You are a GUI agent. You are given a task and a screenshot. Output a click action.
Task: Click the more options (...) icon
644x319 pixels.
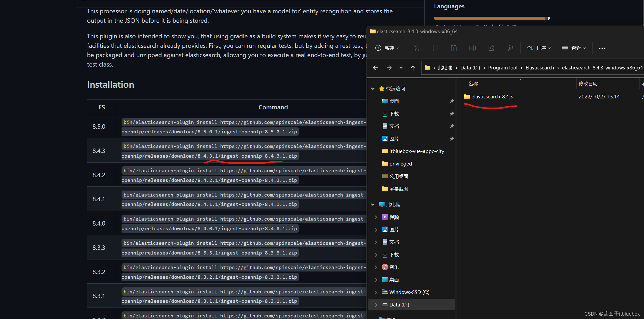(603, 49)
